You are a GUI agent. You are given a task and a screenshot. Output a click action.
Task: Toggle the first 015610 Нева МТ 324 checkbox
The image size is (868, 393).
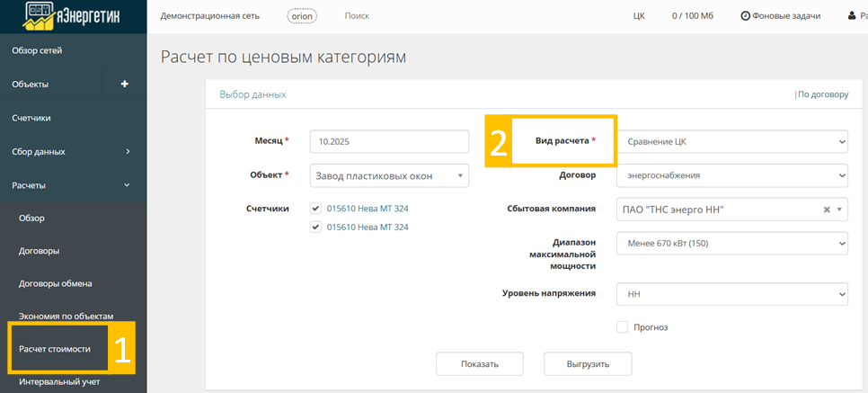[x=315, y=209]
